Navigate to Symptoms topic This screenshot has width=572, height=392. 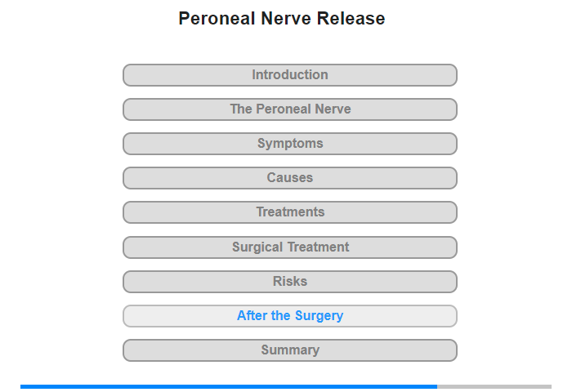[289, 144]
